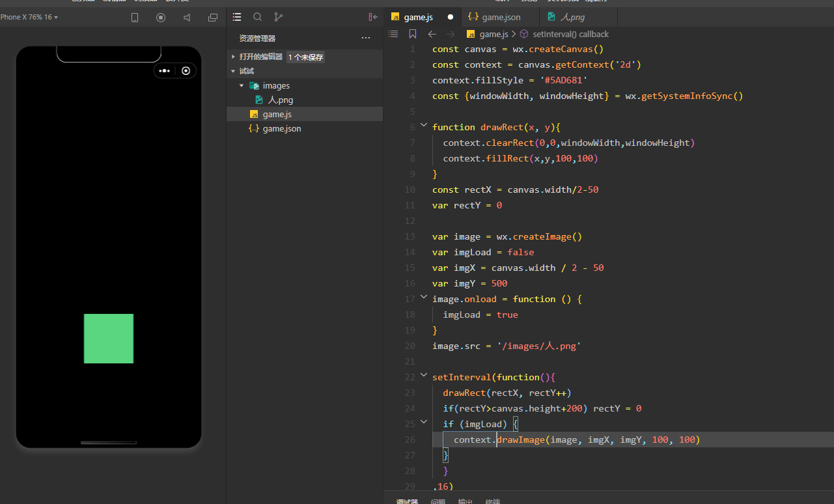Select game.js in the file tree
The height and width of the screenshot is (504, 834).
click(x=277, y=114)
